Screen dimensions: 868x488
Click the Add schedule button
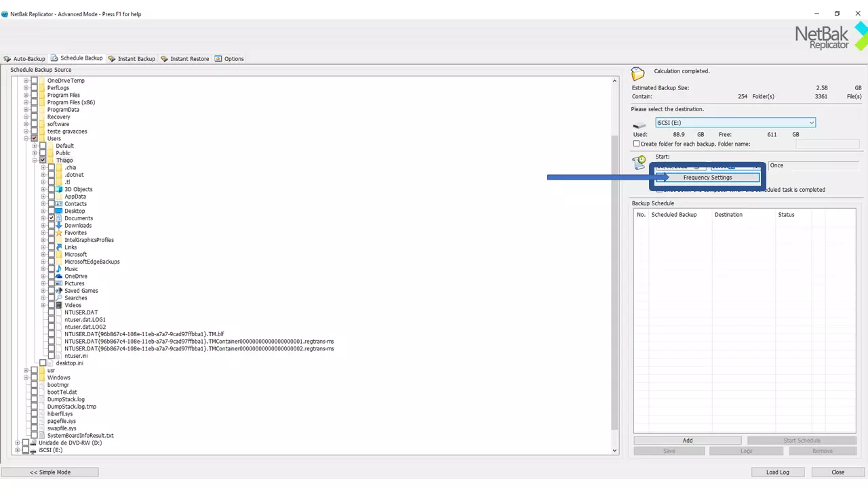point(688,441)
